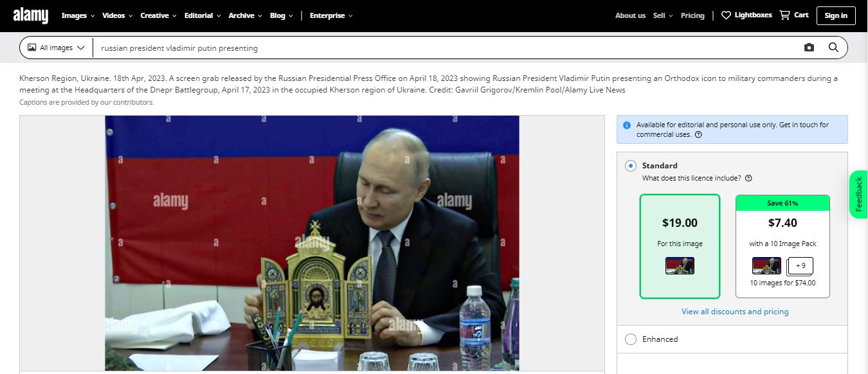The image size is (868, 374).
Task: Expand the All images filter dropdown
Action: tap(56, 48)
